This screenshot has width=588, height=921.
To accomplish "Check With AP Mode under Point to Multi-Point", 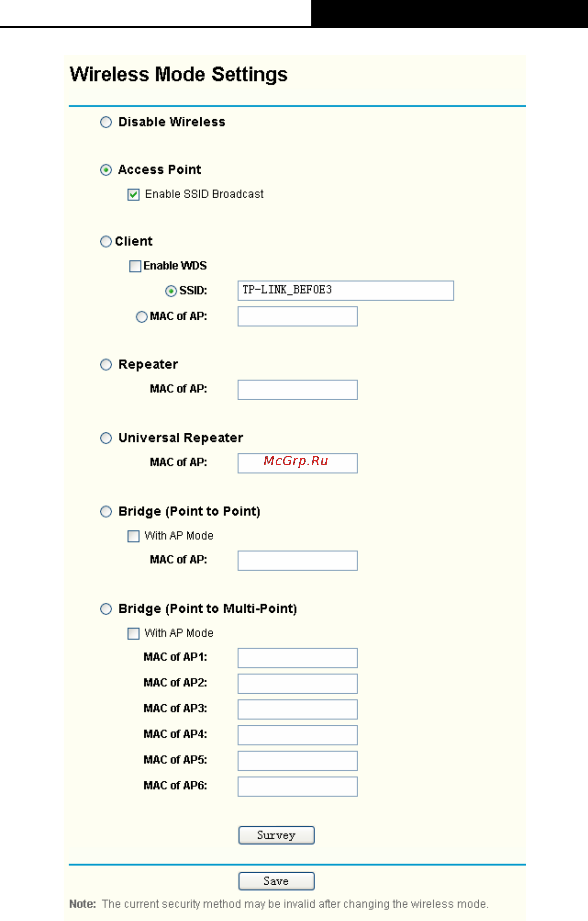I will pos(133,634).
